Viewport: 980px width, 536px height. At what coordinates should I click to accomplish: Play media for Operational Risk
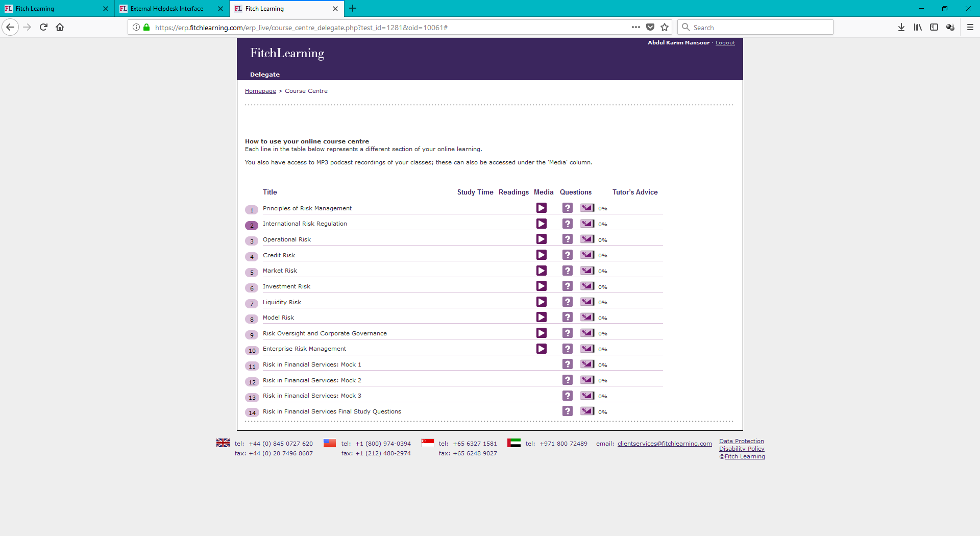click(x=542, y=239)
